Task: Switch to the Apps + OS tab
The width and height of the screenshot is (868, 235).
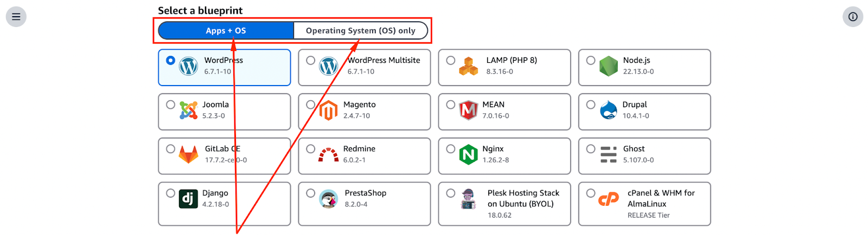Action: pyautogui.click(x=226, y=31)
